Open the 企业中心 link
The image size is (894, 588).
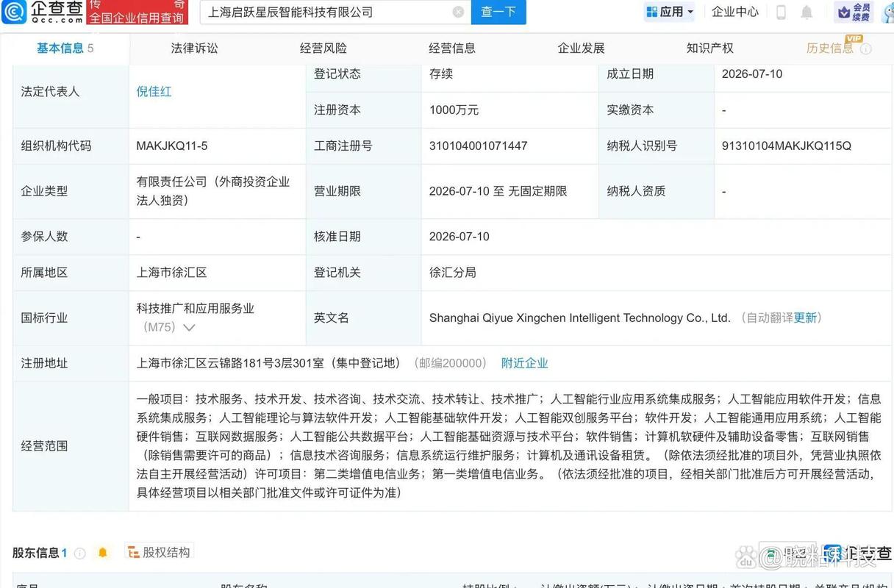735,12
